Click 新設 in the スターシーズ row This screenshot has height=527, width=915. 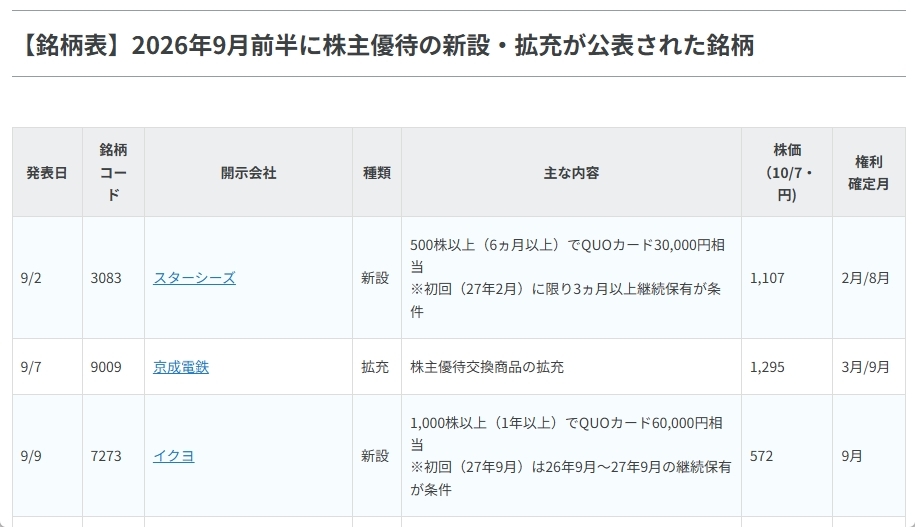pyautogui.click(x=375, y=278)
